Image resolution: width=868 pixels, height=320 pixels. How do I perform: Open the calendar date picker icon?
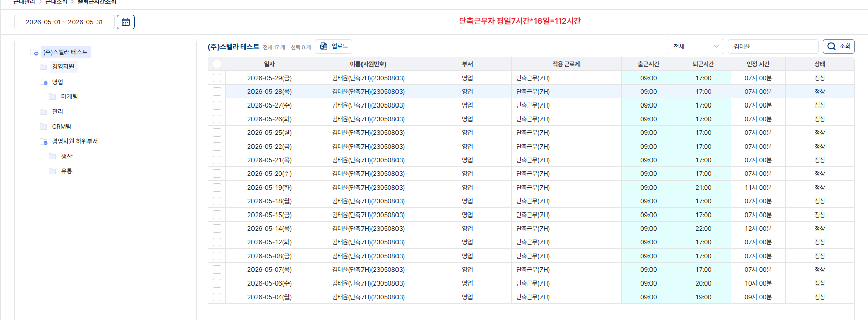[126, 22]
